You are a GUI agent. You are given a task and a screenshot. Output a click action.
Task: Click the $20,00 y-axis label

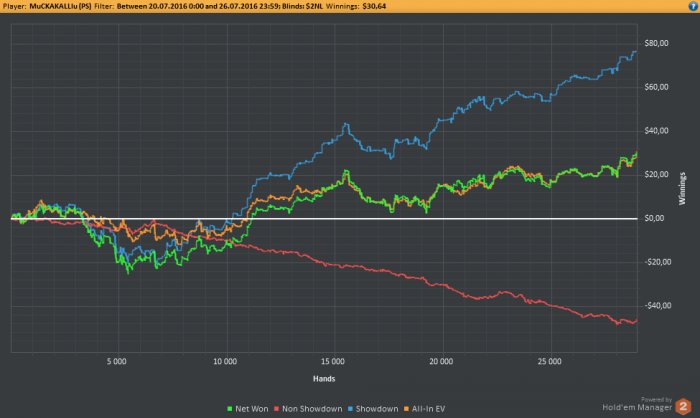[x=656, y=175]
